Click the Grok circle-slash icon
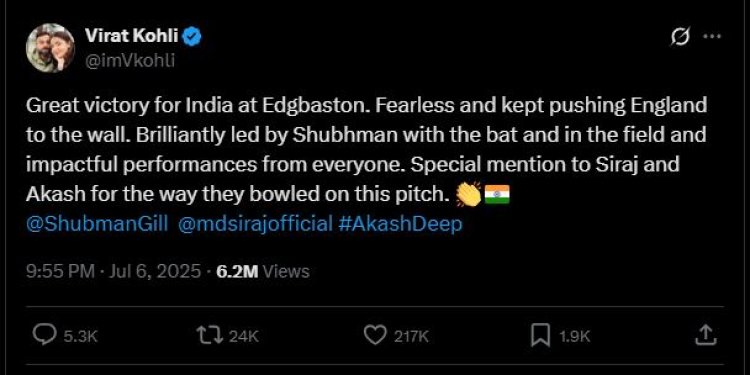This screenshot has height=375, width=750. (x=680, y=37)
